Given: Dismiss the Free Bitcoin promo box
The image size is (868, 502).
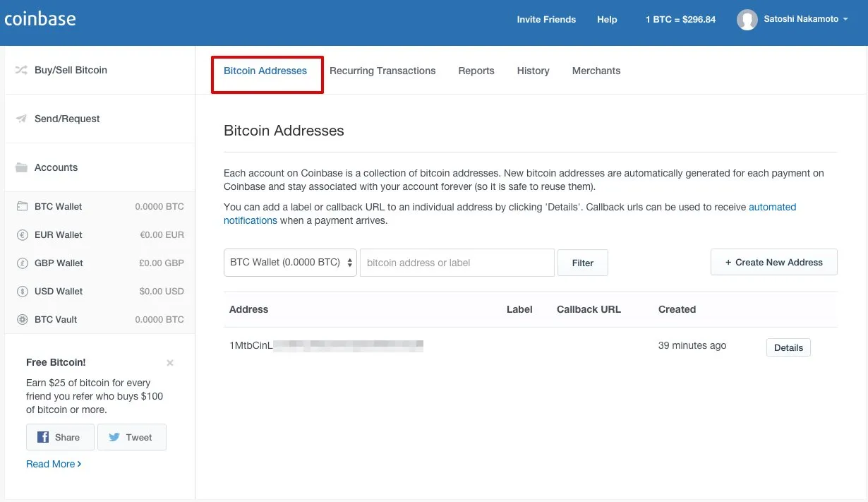Looking at the screenshot, I should coord(170,363).
